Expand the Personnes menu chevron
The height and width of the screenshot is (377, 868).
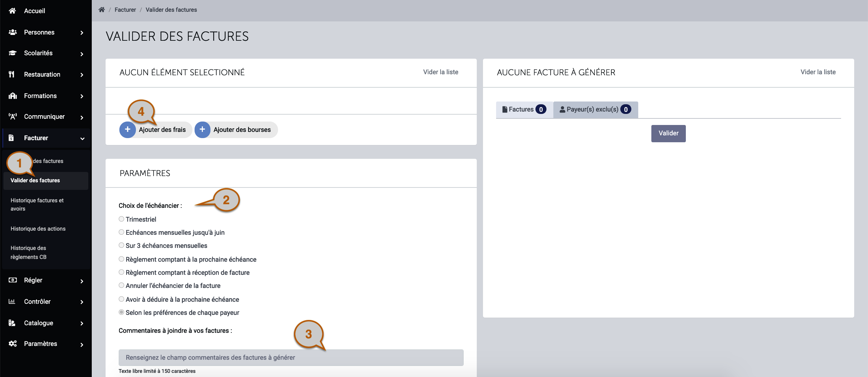pos(82,33)
